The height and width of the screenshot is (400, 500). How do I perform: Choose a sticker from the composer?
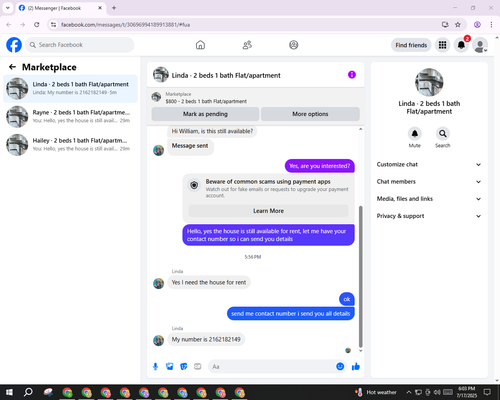click(x=184, y=367)
